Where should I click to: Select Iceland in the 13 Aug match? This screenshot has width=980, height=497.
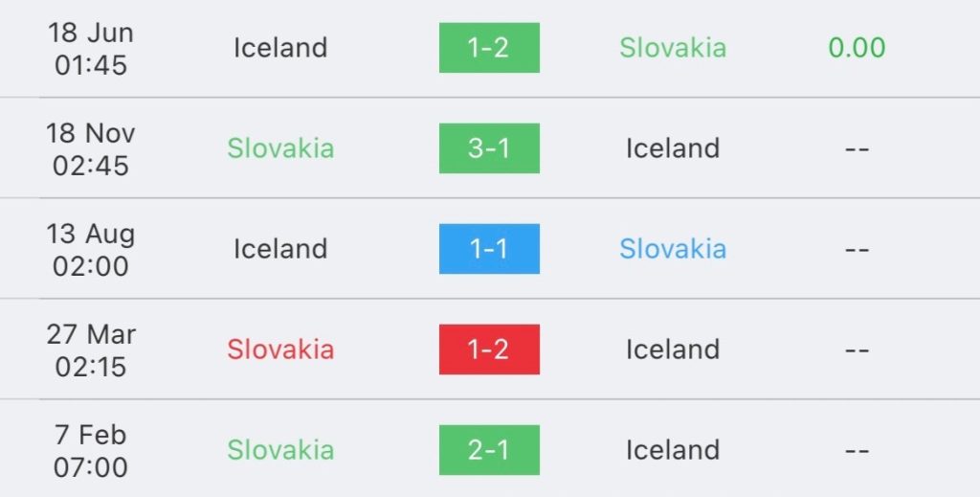click(280, 249)
